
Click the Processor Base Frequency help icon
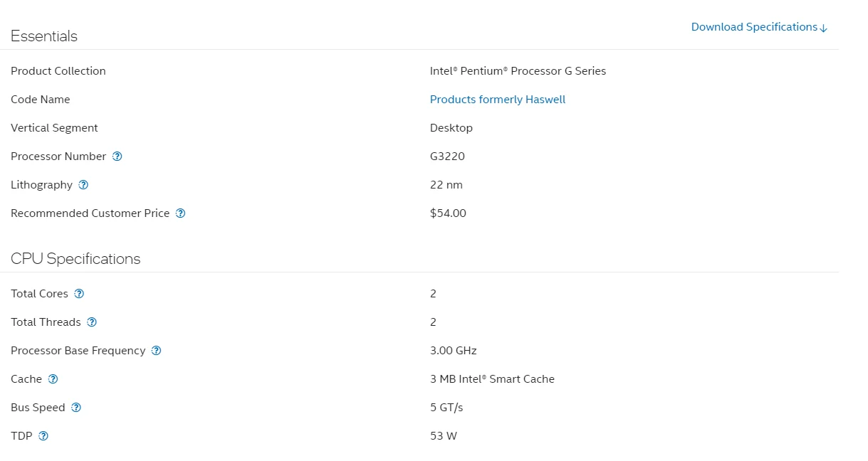(157, 351)
